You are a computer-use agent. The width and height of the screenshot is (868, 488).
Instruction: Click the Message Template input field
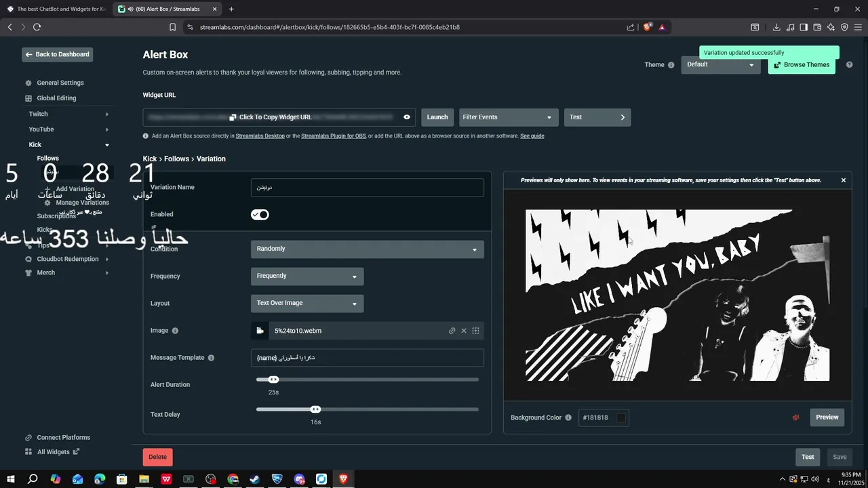click(368, 358)
